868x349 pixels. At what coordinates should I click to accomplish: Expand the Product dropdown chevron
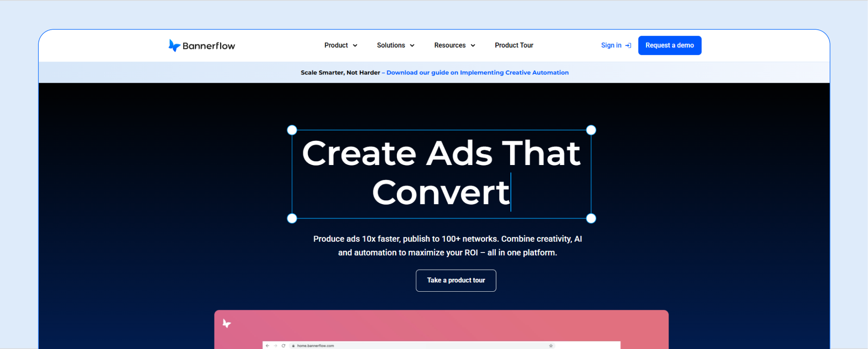(355, 46)
